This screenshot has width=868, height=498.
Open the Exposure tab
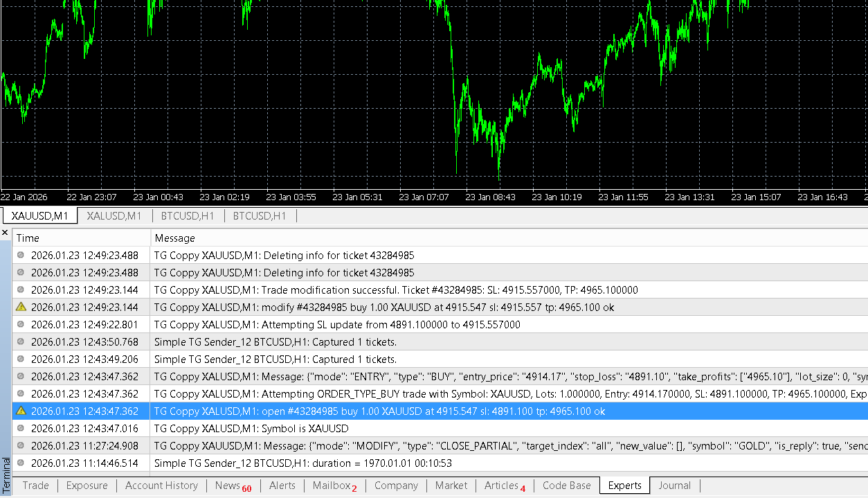(87, 486)
